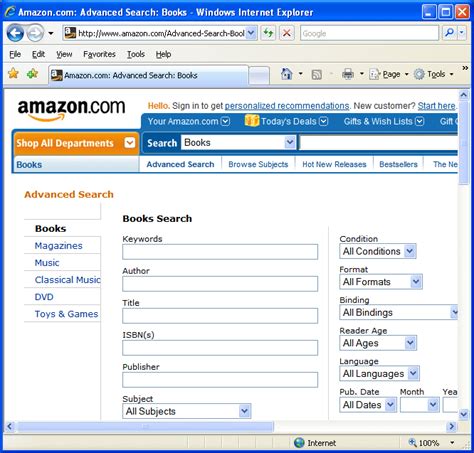Image resolution: width=474 pixels, height=453 pixels.
Task: Click the Home page icon
Action: pos(286,74)
